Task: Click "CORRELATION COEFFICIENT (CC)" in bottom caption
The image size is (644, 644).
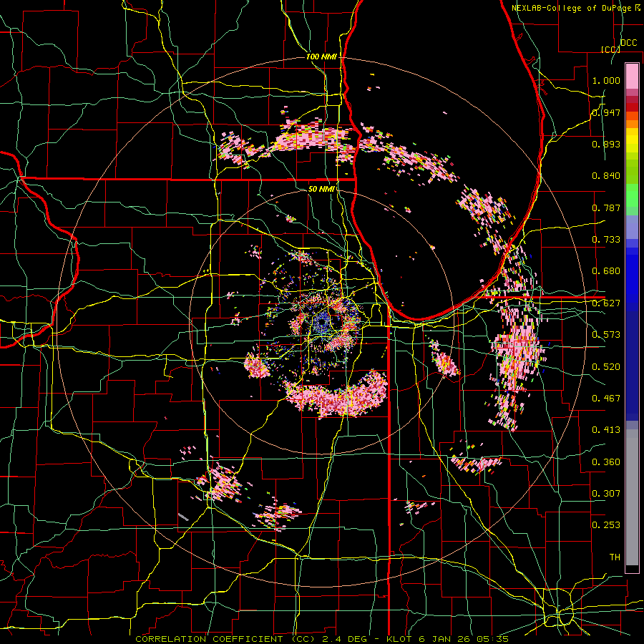Action: 225,639
